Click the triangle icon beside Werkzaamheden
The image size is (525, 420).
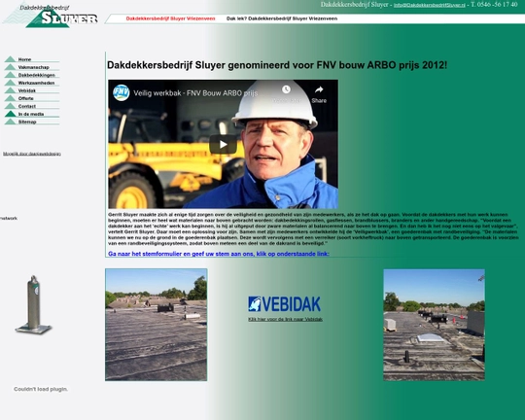point(10,83)
